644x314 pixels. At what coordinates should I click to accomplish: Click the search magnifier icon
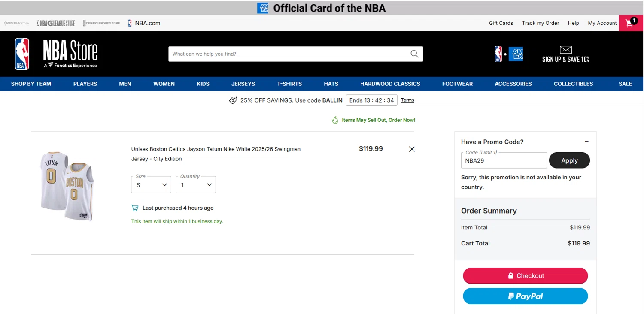pyautogui.click(x=414, y=54)
